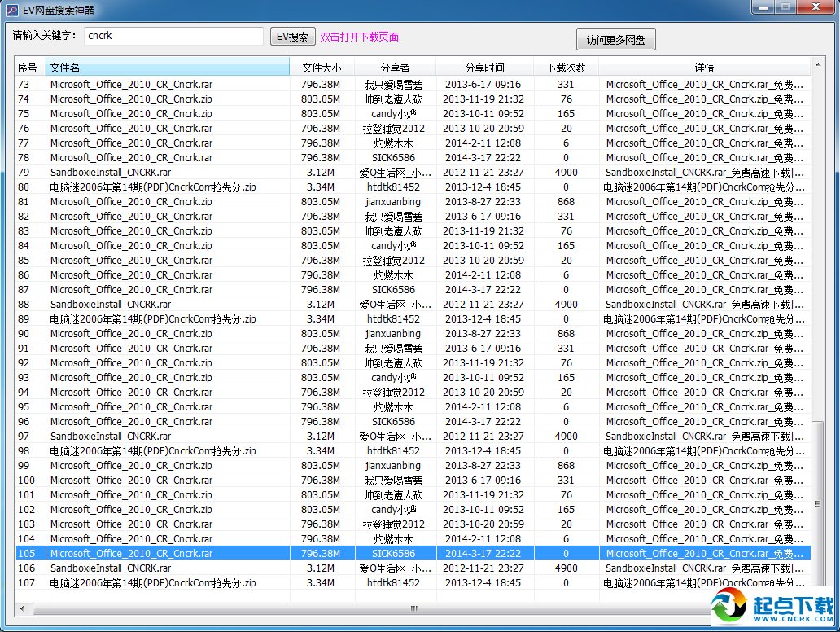Focus the keyword input containing cncrk
Viewport: 840px width, 632px height.
(173, 36)
